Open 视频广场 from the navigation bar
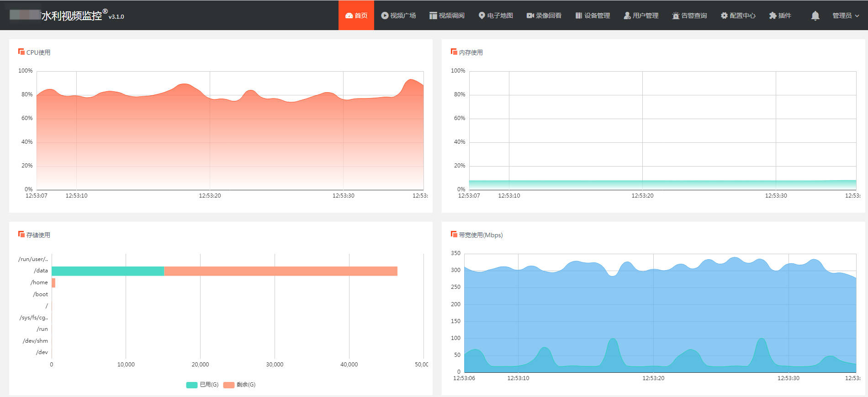 point(398,16)
